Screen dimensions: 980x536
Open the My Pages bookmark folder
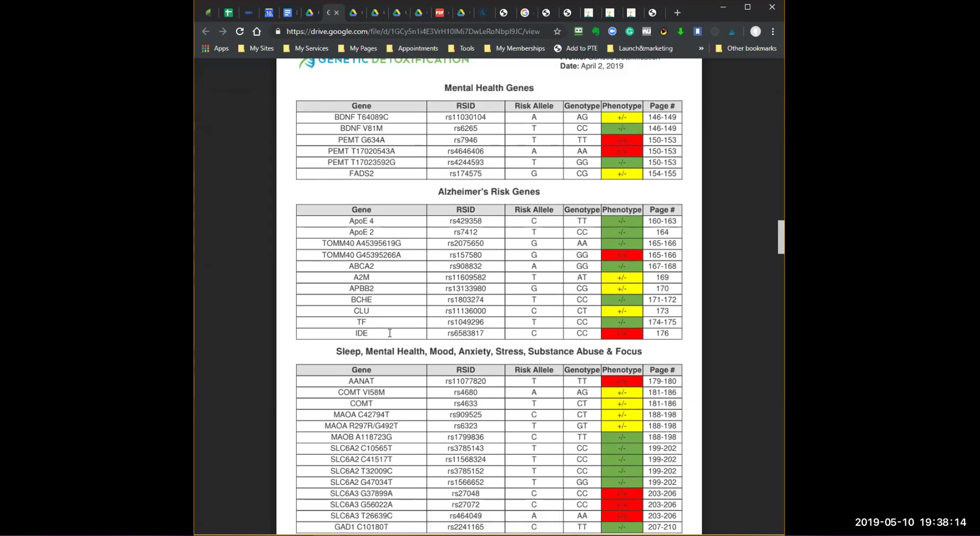tap(357, 48)
